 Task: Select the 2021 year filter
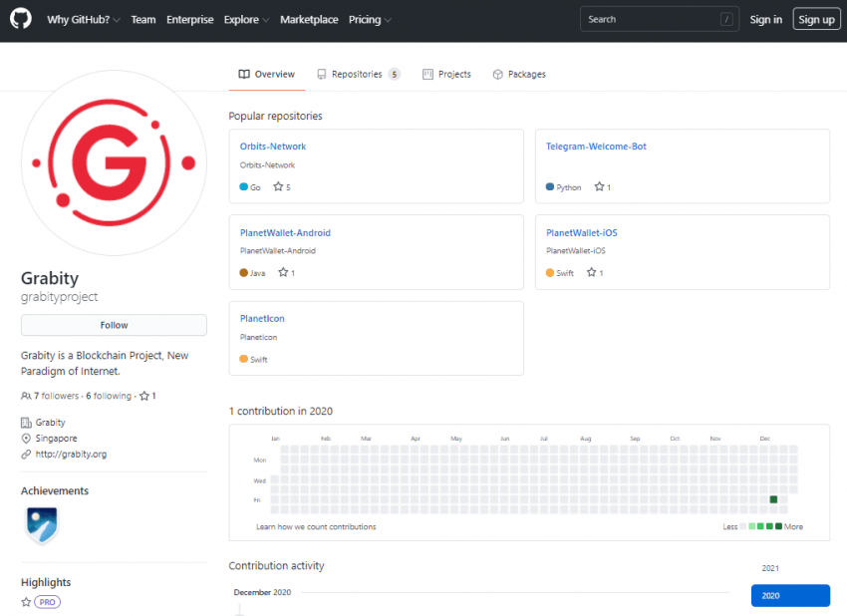coord(770,568)
